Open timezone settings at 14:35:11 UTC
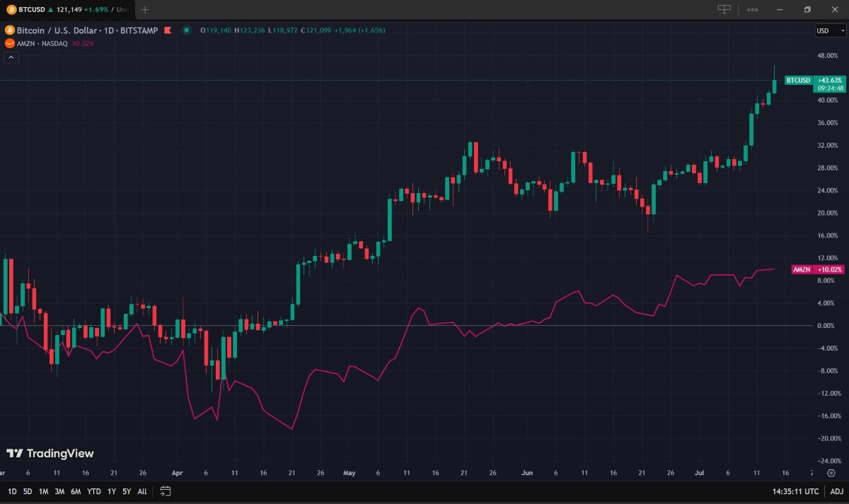 pos(796,491)
